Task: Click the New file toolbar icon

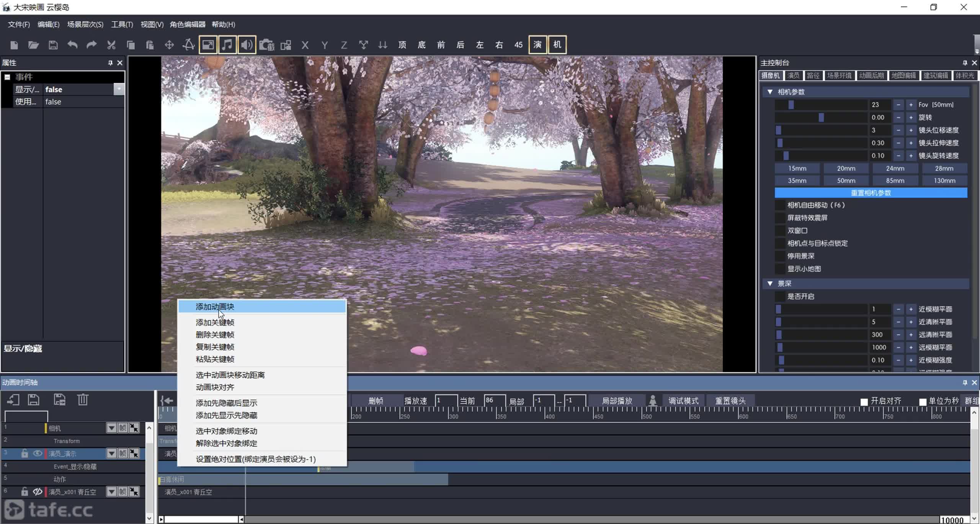Action: 14,45
